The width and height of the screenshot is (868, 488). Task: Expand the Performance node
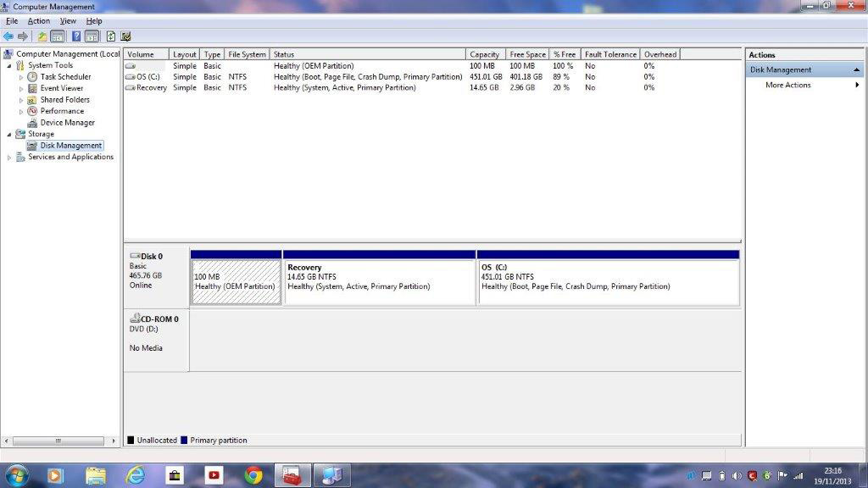point(21,111)
